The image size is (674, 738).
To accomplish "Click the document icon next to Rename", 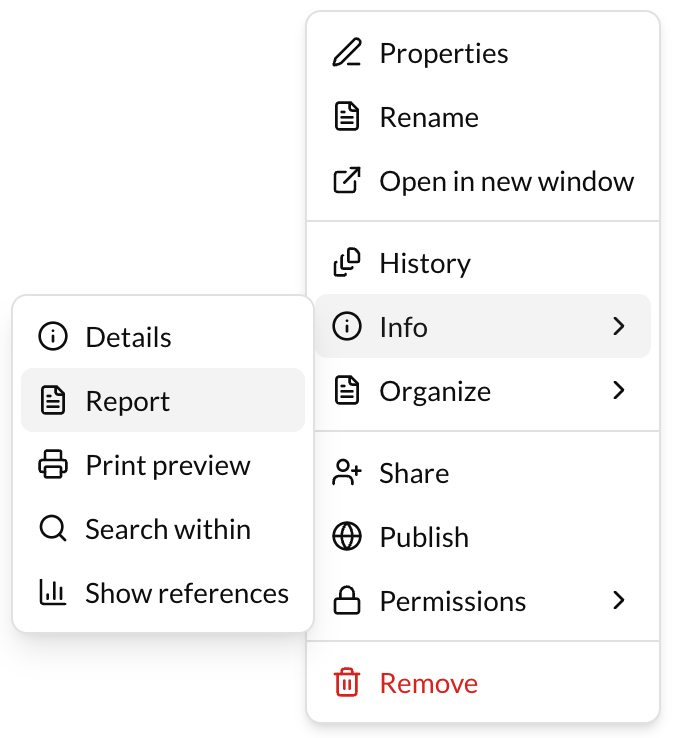I will (x=346, y=118).
